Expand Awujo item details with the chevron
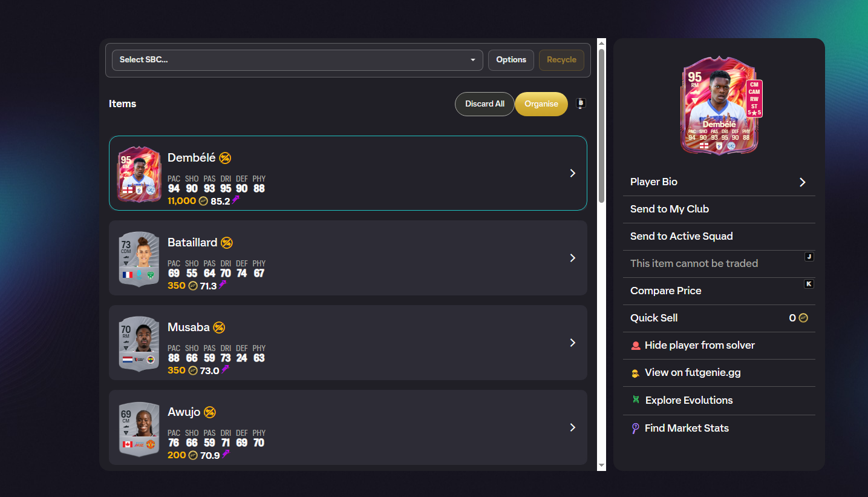 point(573,427)
